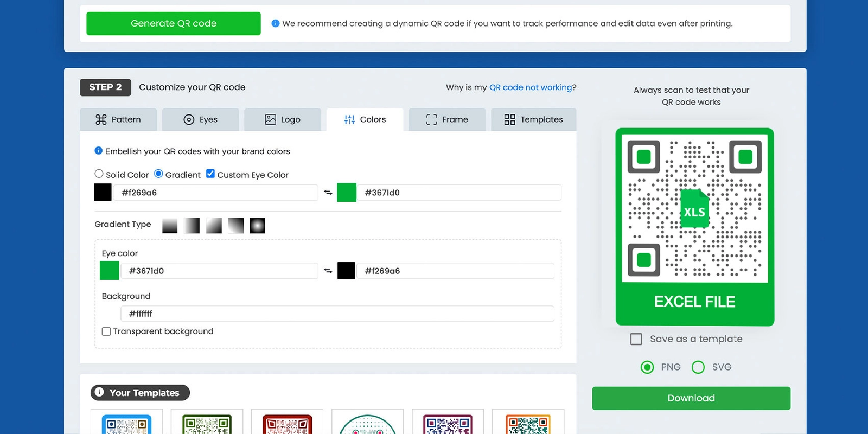This screenshot has width=868, height=434.
Task: Select the third gradient type (diagonal)
Action: coord(214,226)
